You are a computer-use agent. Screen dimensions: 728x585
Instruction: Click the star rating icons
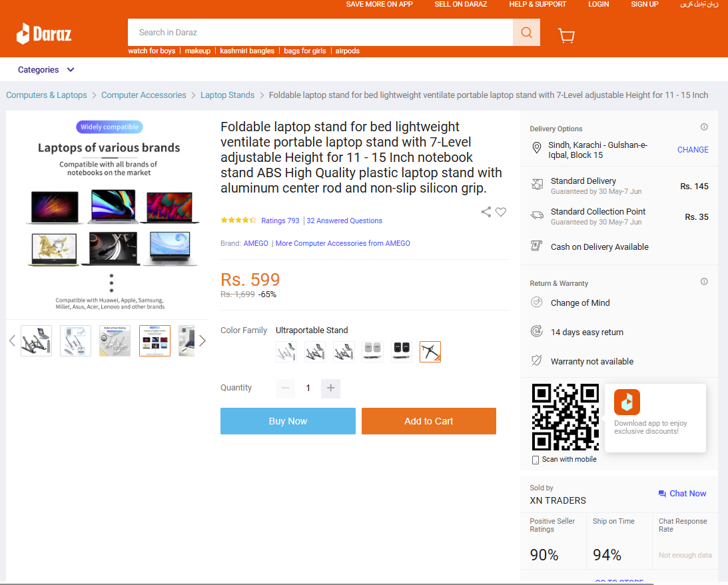pos(238,220)
